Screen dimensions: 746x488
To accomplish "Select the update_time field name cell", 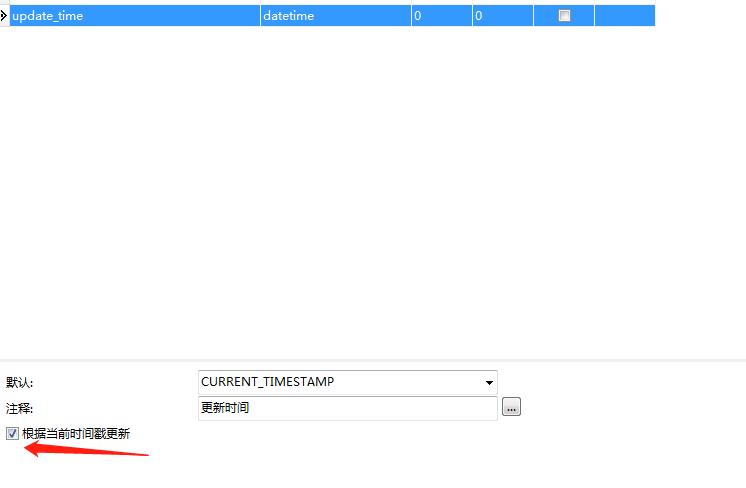I will click(134, 16).
